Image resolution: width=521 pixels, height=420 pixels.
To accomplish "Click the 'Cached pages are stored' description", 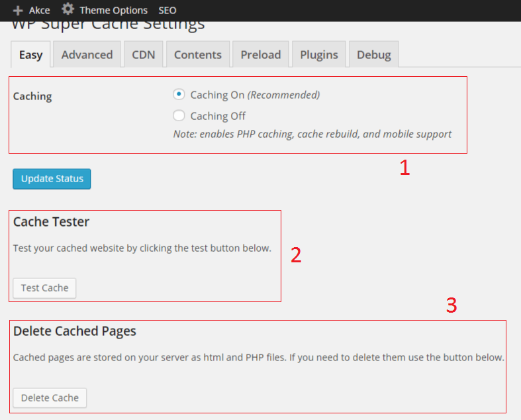I will (x=258, y=358).
